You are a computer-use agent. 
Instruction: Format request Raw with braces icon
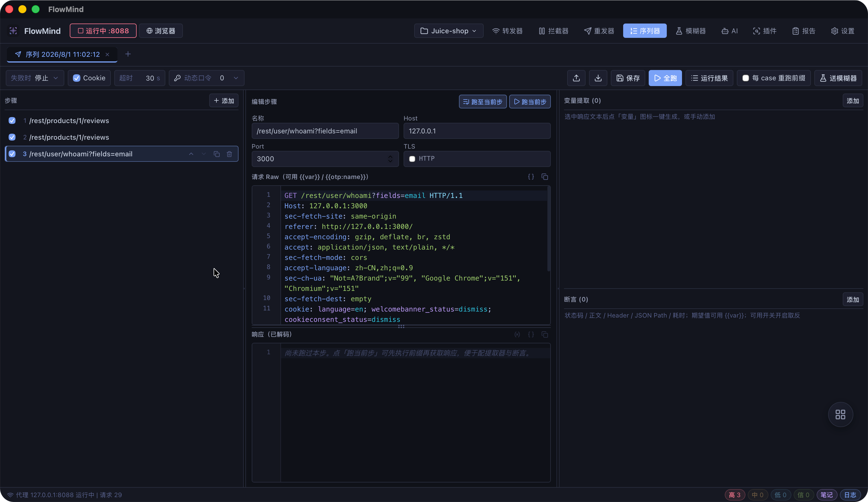[x=531, y=177]
